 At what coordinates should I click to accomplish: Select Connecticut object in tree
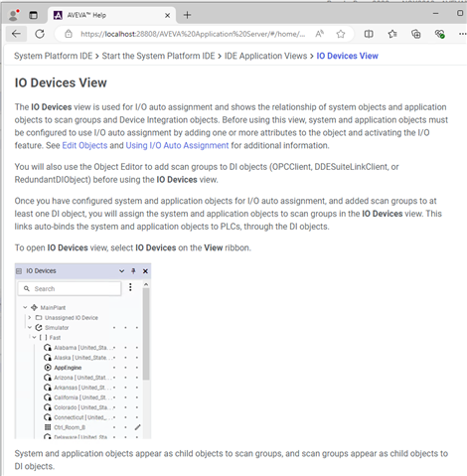click(x=80, y=417)
